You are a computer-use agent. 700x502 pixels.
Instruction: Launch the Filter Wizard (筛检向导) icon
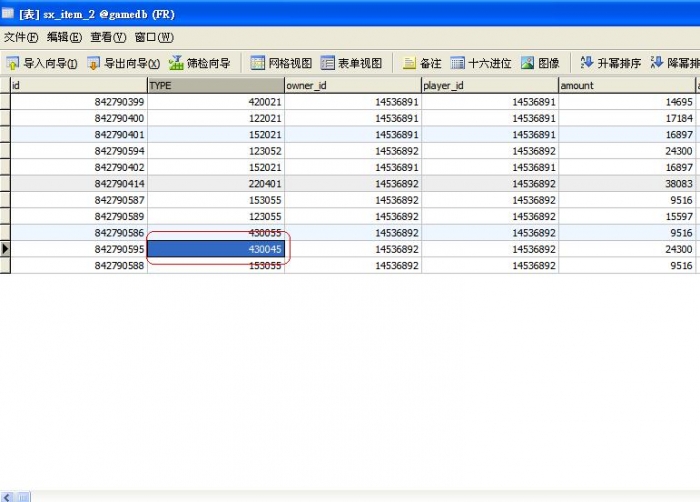point(176,63)
